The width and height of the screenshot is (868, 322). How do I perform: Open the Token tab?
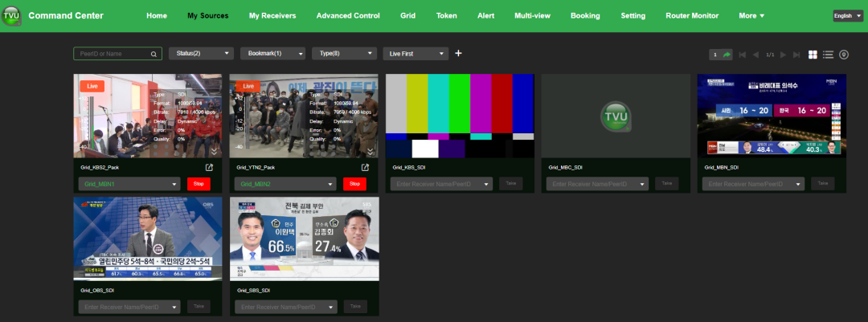point(447,16)
